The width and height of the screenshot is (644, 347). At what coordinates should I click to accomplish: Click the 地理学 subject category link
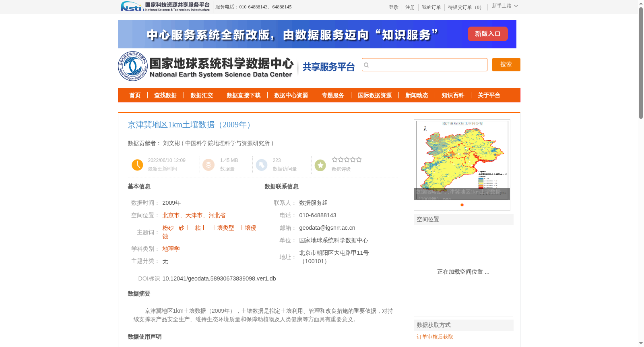point(171,249)
